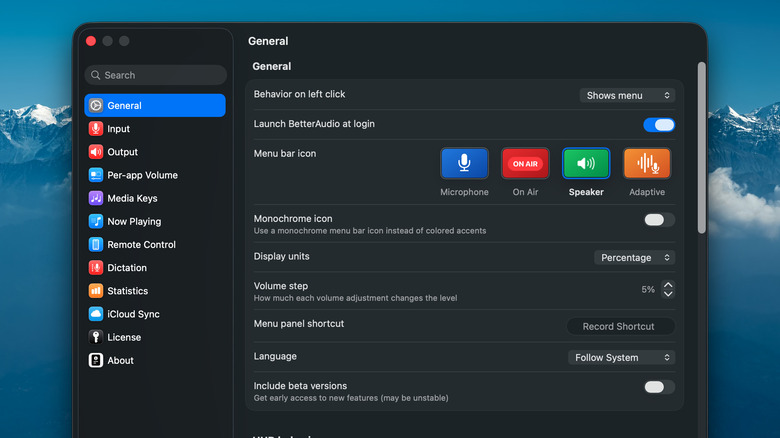
Task: Click the On Air label text
Action: [525, 192]
